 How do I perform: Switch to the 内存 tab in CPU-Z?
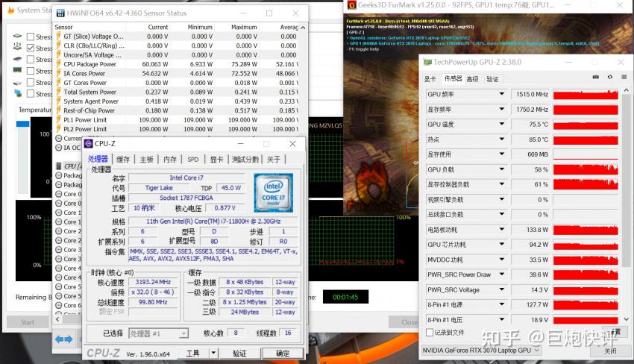pyautogui.click(x=170, y=160)
